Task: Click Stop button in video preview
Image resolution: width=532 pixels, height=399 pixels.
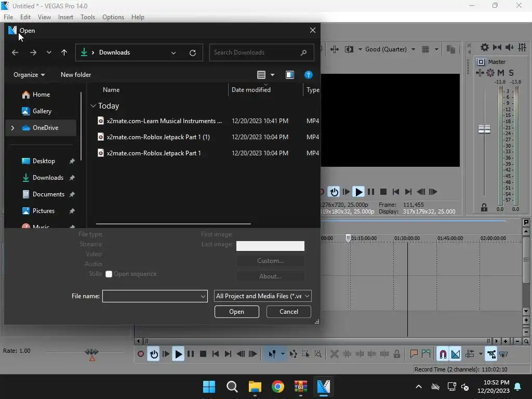Action: 383,192
